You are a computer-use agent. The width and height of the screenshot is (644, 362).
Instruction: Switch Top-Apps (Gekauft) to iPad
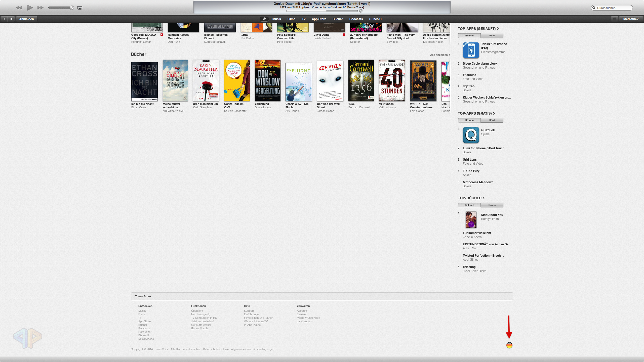click(x=492, y=35)
